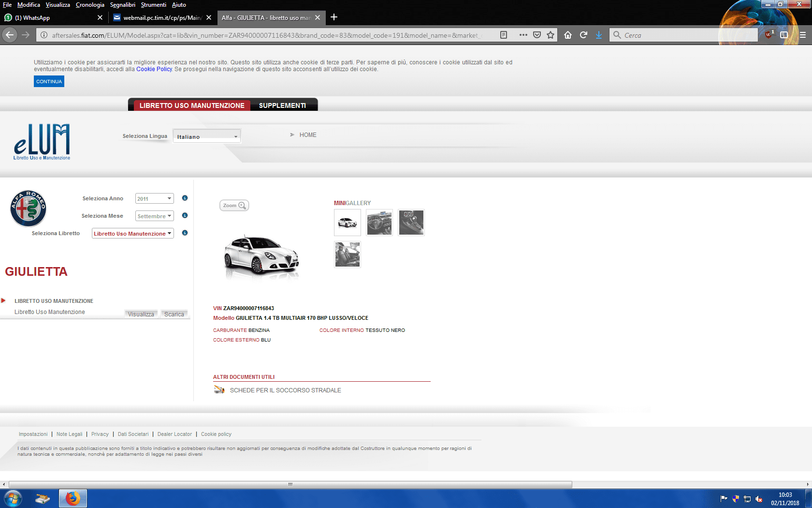812x508 pixels.
Task: Click the horizontal page scrollbar
Action: pos(290,484)
